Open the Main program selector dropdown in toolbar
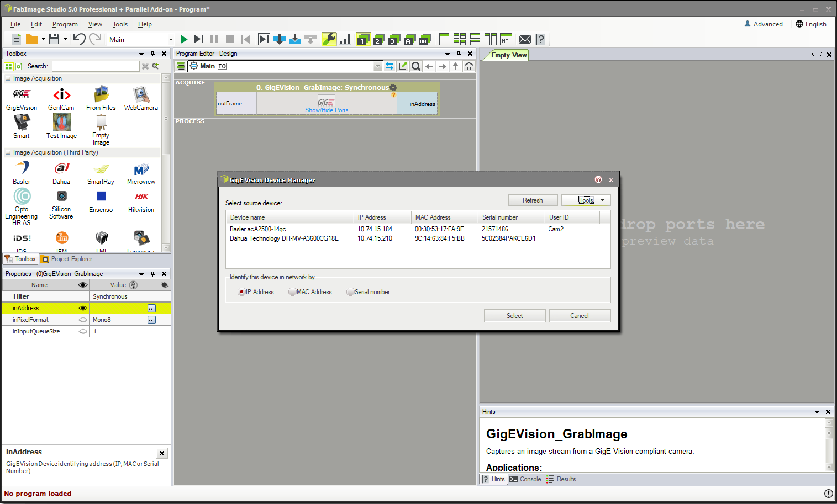 coord(171,39)
